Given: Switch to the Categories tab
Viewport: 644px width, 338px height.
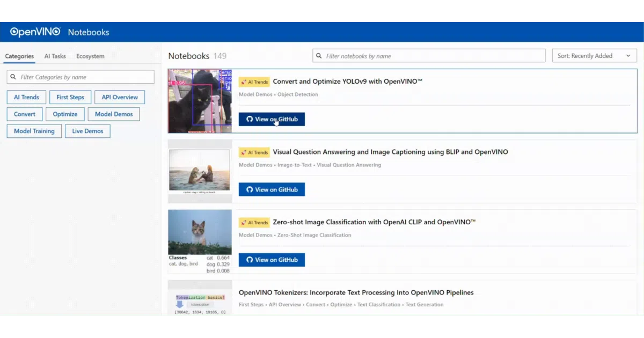Looking at the screenshot, I should (19, 56).
